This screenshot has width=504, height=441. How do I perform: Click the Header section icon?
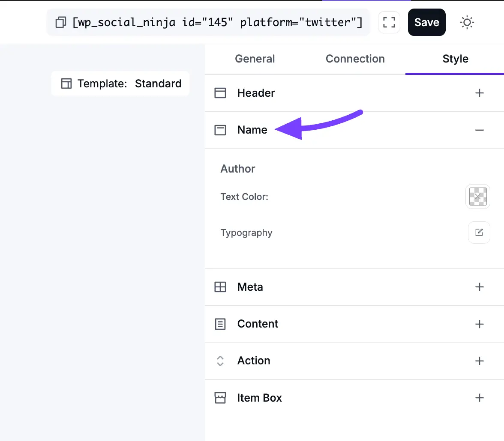click(220, 92)
